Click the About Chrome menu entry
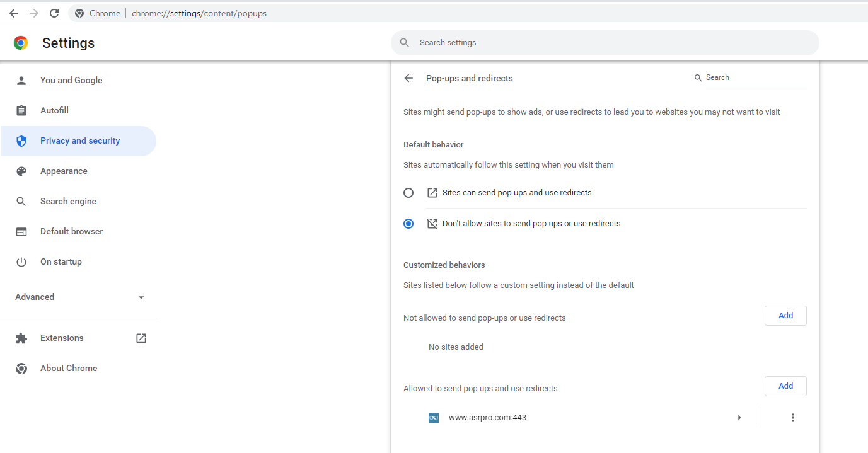The height and width of the screenshot is (453, 868). pos(69,368)
